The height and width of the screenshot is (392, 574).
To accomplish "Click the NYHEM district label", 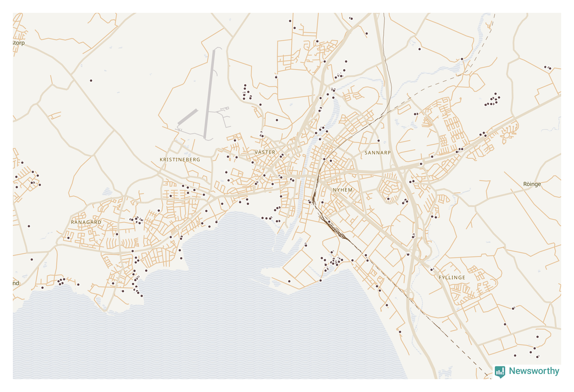I will (343, 190).
